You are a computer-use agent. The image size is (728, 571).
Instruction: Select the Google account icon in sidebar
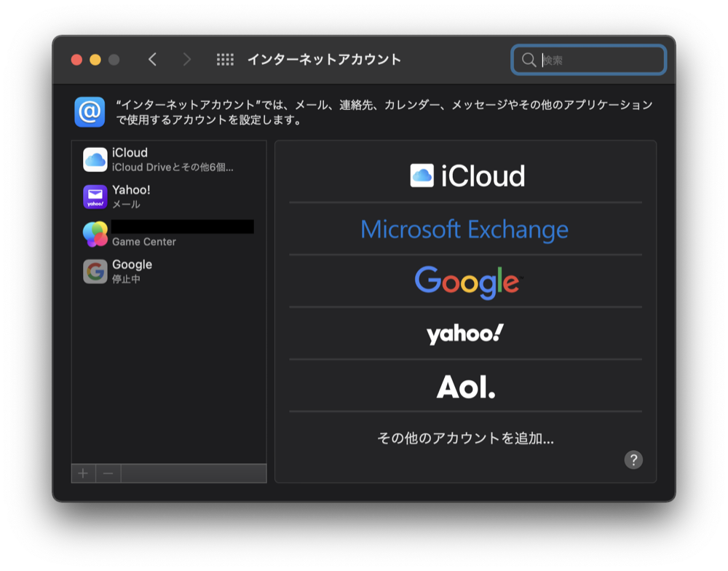point(95,271)
